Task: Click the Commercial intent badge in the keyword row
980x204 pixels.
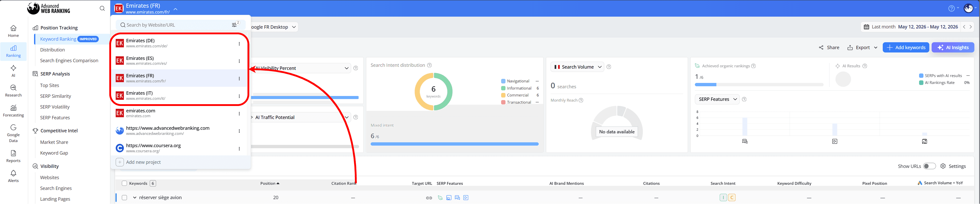Action: [x=731, y=198]
